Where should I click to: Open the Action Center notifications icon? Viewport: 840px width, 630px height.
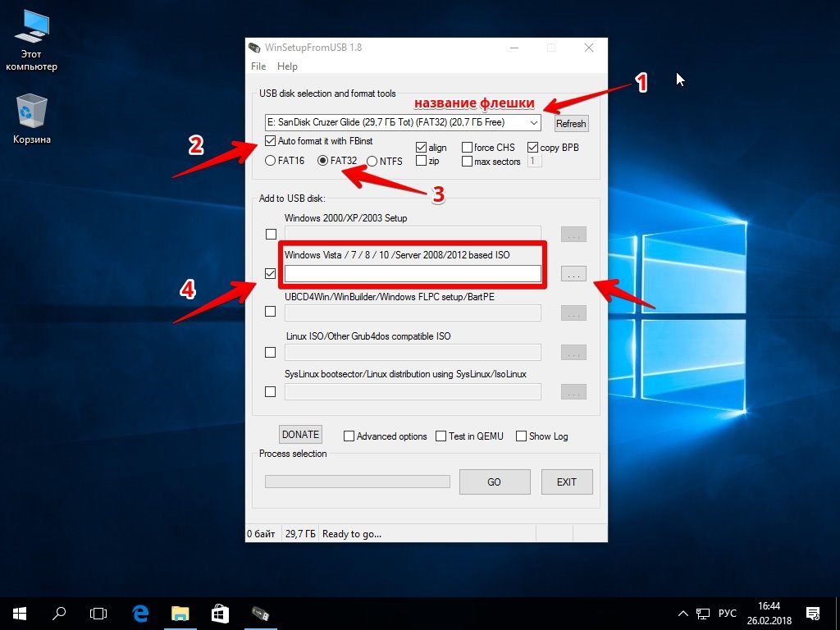813,614
